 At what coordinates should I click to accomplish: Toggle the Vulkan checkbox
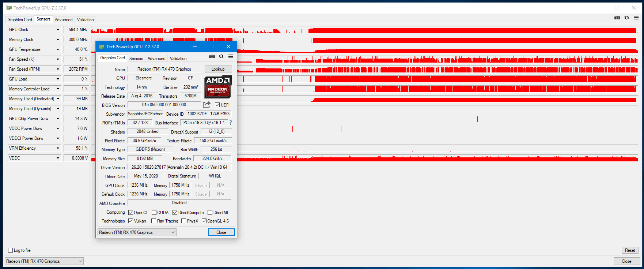coord(130,221)
